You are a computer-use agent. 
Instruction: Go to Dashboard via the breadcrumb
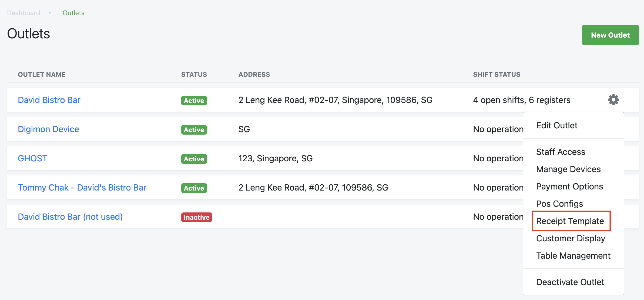click(24, 13)
